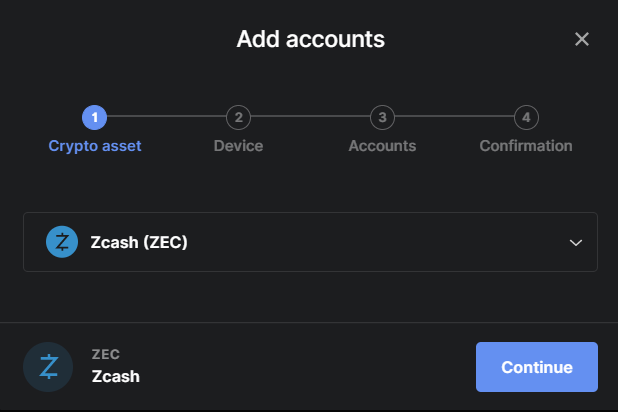Click the Zcash name in footer

click(x=116, y=377)
